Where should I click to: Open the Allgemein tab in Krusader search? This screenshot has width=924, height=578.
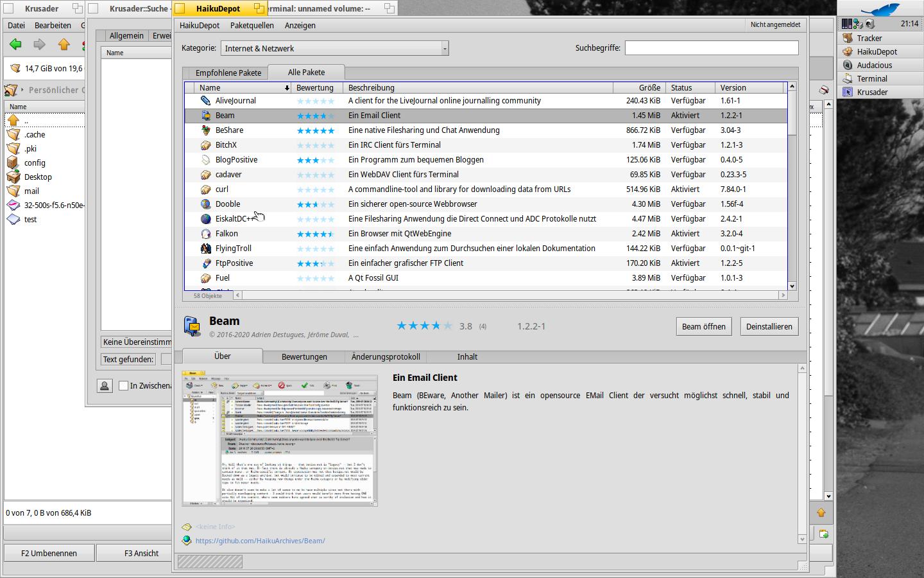126,36
